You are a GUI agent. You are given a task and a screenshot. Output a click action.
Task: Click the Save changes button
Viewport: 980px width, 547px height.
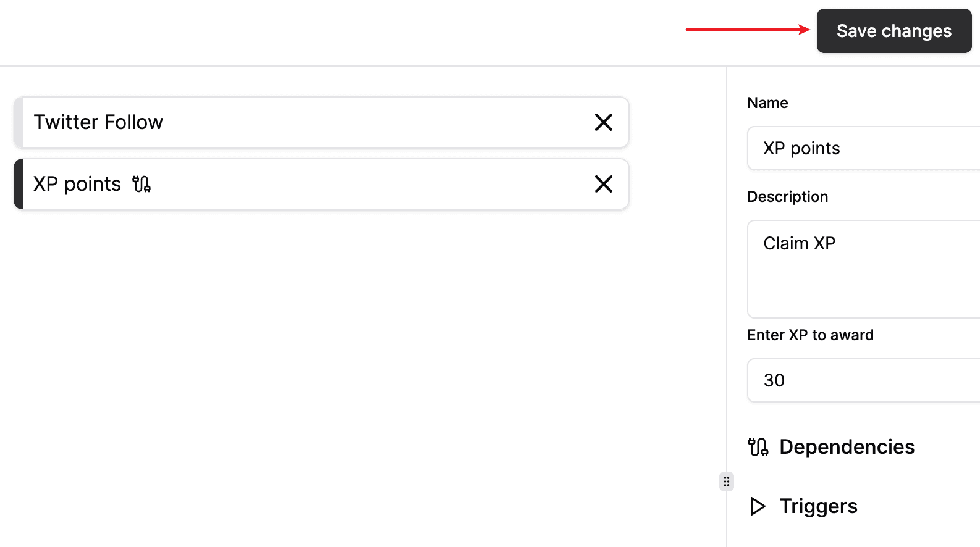893,31
